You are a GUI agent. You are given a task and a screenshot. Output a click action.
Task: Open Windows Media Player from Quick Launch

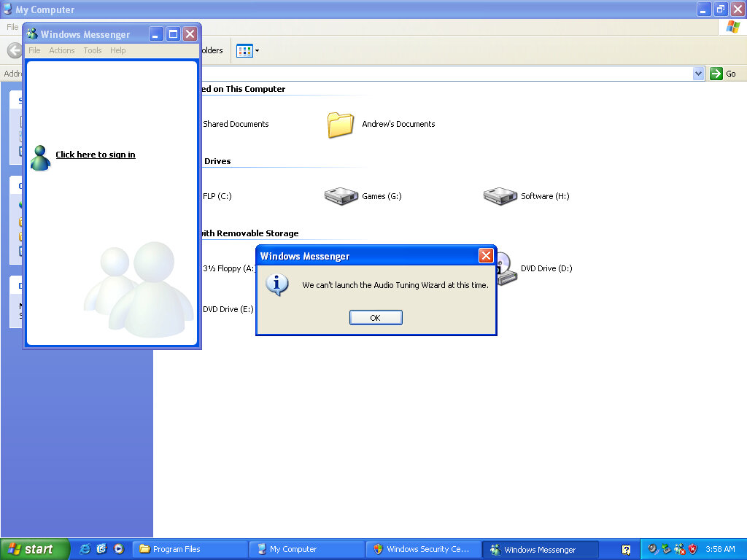[119, 549]
